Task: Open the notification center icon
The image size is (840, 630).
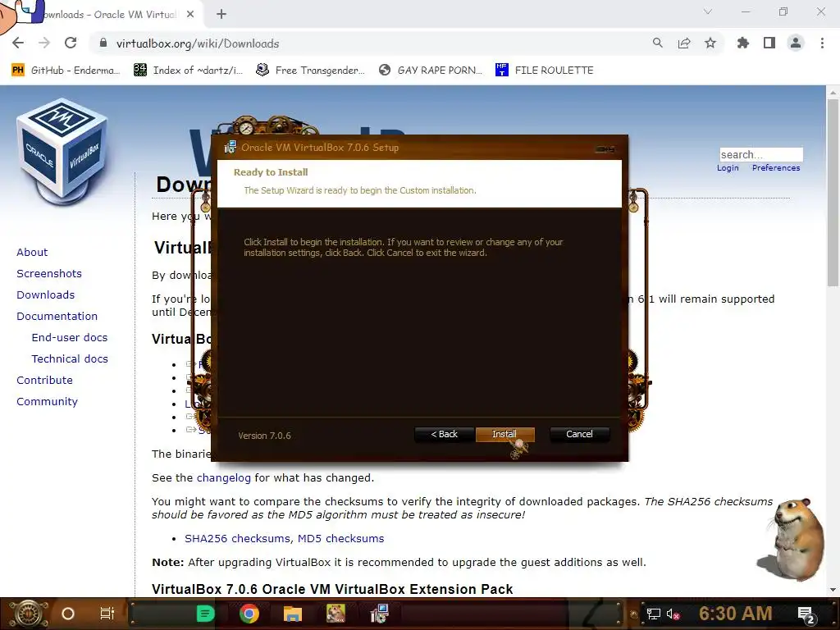Action: (x=806, y=614)
